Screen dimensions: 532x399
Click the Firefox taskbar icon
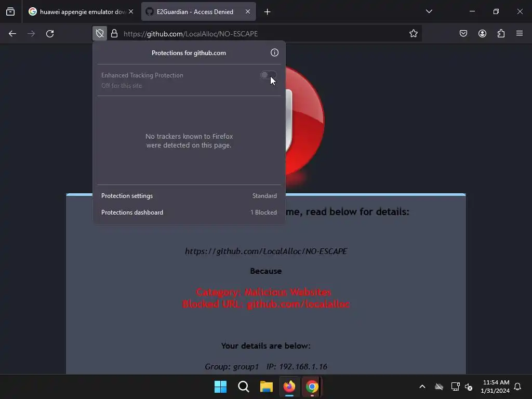289,387
